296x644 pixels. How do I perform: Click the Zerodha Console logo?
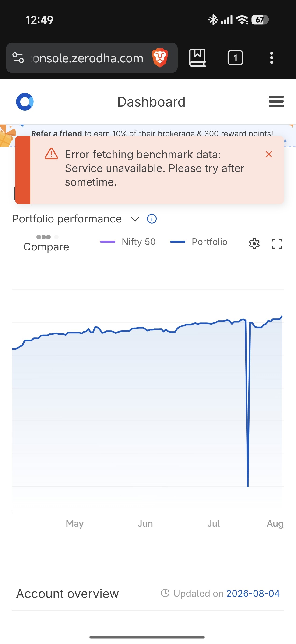(25, 102)
